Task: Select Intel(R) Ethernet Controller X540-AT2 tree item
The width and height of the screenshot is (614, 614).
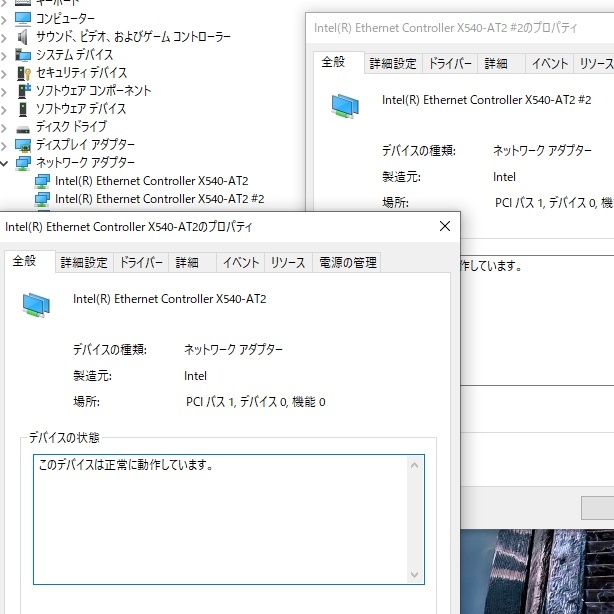Action: (152, 181)
